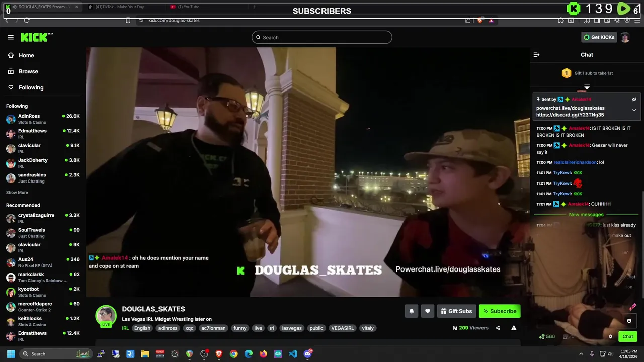Open Brave browser from the taskbar
The width and height of the screenshot is (644, 362).
click(x=219, y=354)
